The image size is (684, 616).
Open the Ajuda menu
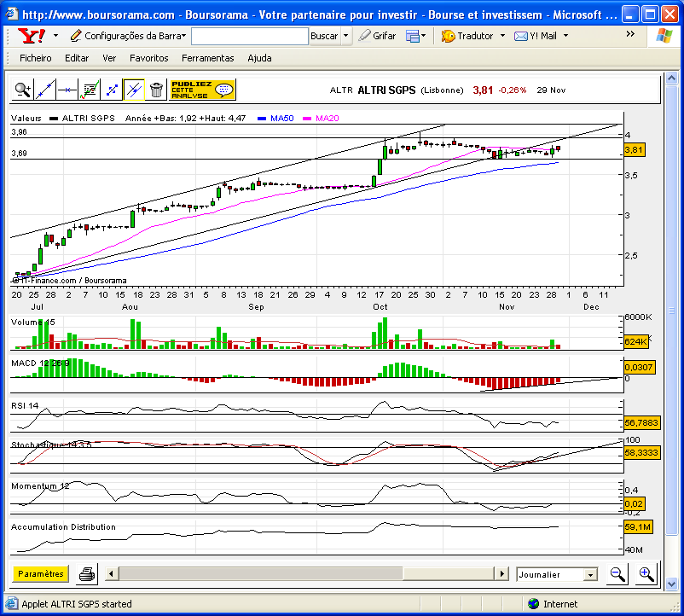coord(259,58)
